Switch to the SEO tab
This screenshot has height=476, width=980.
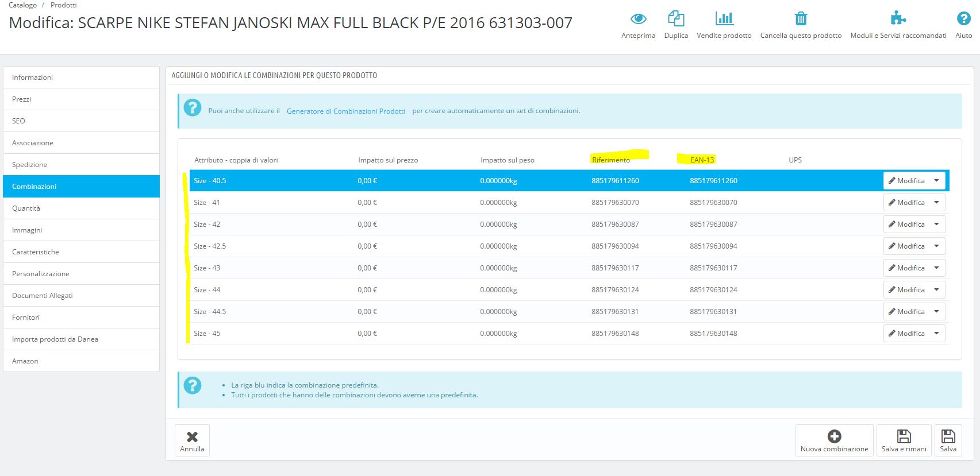coord(81,121)
